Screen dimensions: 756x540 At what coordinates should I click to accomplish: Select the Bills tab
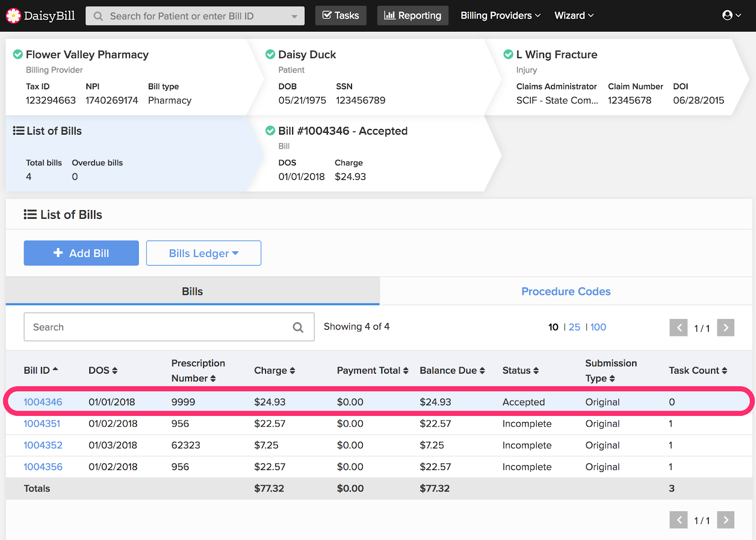192,291
